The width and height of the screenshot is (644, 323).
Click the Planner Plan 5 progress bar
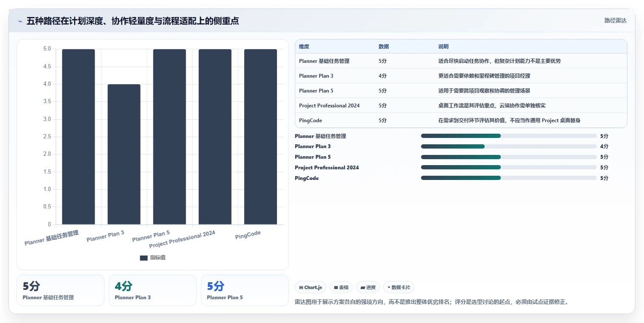509,157
